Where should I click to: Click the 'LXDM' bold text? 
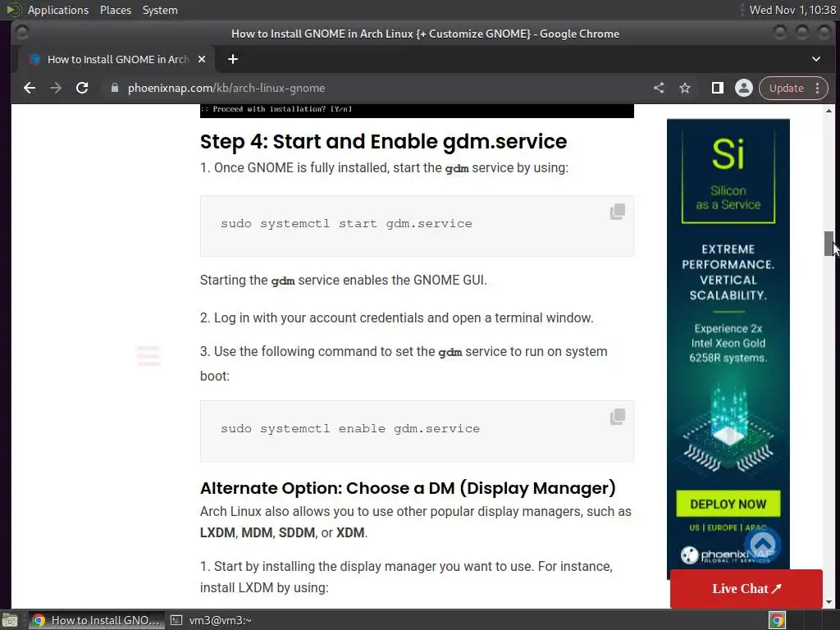[x=217, y=532]
